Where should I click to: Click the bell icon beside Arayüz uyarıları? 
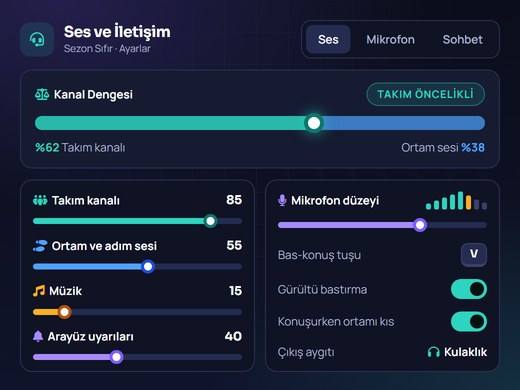point(38,336)
